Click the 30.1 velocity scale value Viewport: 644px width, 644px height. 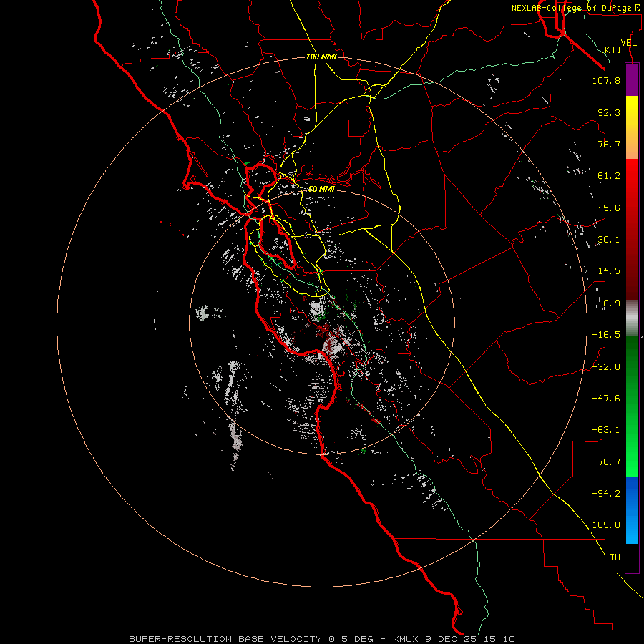click(x=609, y=240)
